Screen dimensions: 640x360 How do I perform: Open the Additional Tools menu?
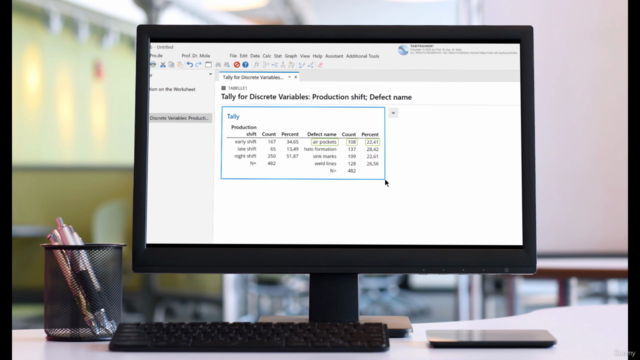tap(362, 56)
